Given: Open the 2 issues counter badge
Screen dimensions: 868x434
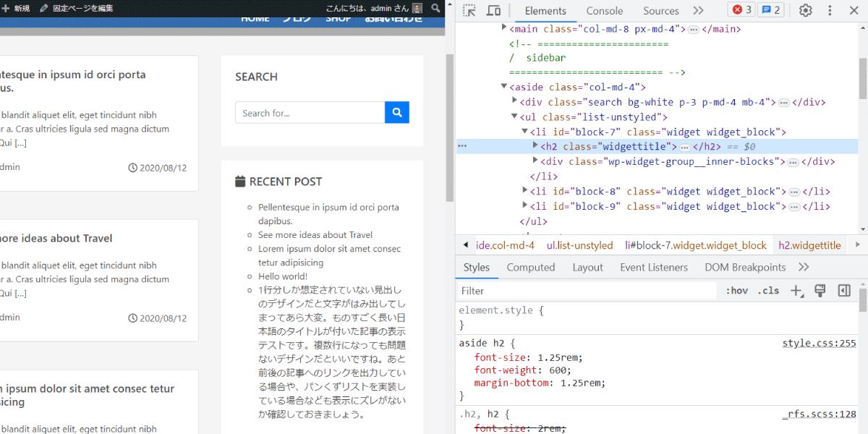Looking at the screenshot, I should (771, 10).
